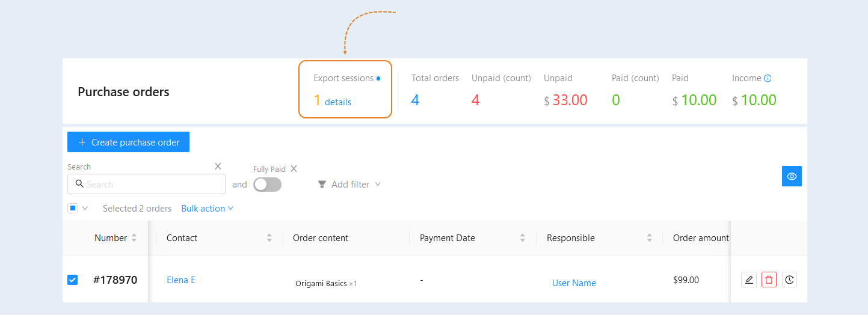This screenshot has width=868, height=315.
Task: Delete order #178970 with the trash icon
Action: click(x=769, y=280)
